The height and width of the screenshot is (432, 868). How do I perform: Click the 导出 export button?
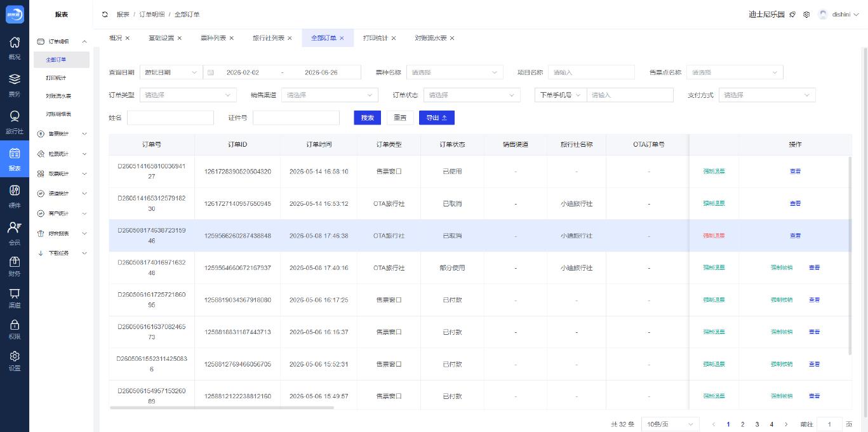pos(437,118)
